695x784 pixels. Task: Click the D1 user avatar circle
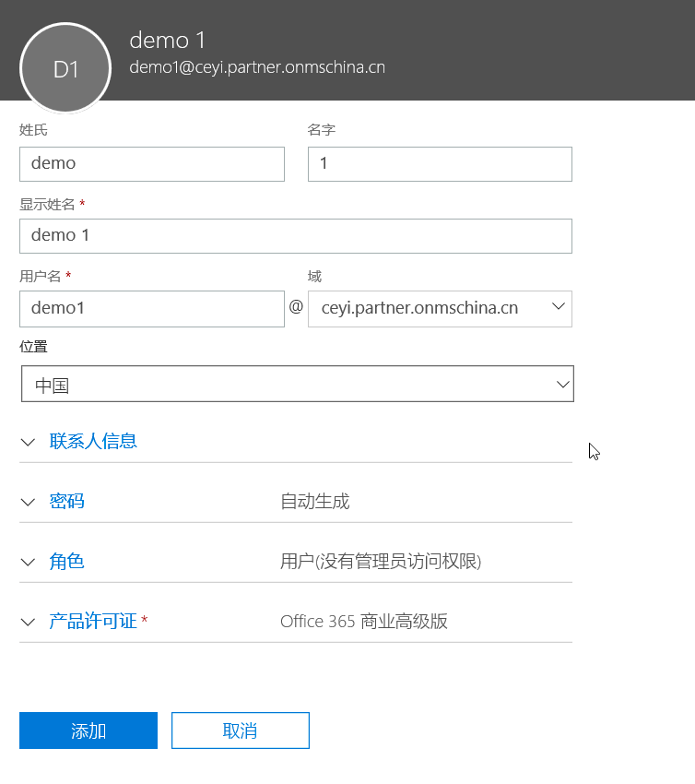tap(65, 68)
